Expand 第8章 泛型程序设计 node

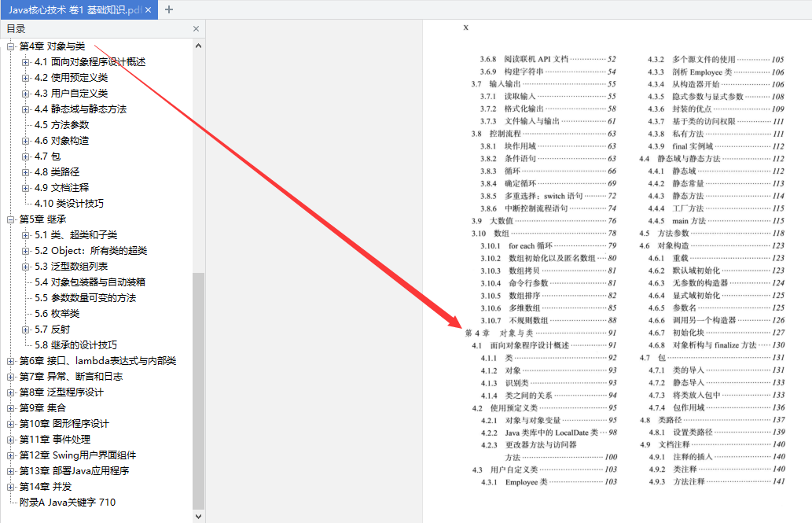coord(10,392)
